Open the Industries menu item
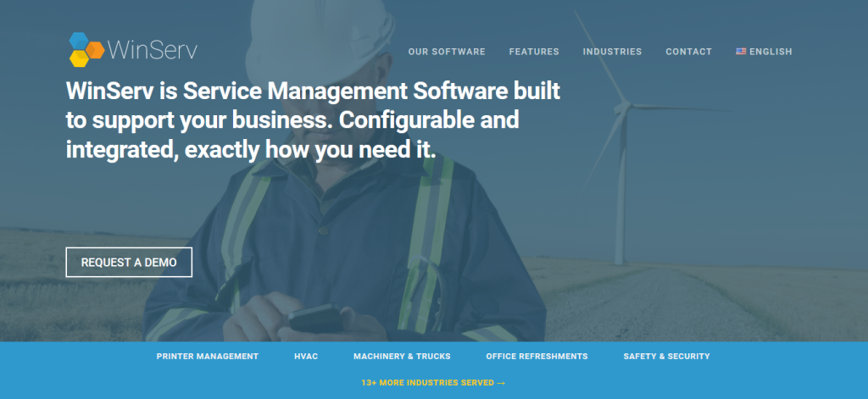 coord(612,52)
